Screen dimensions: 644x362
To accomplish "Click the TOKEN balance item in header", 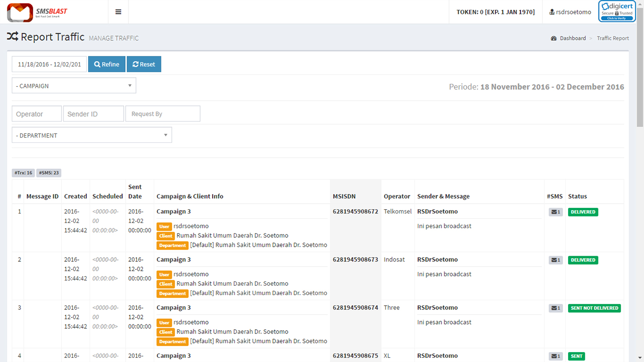I will tap(495, 12).
